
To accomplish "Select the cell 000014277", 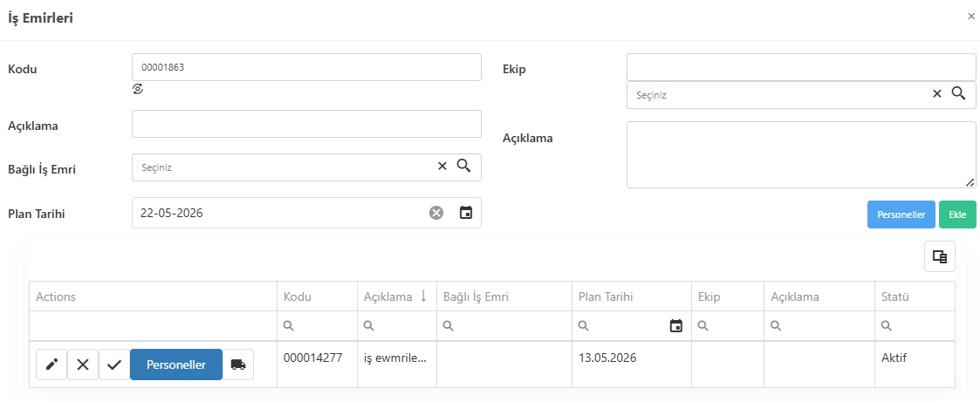I will 317,364.
